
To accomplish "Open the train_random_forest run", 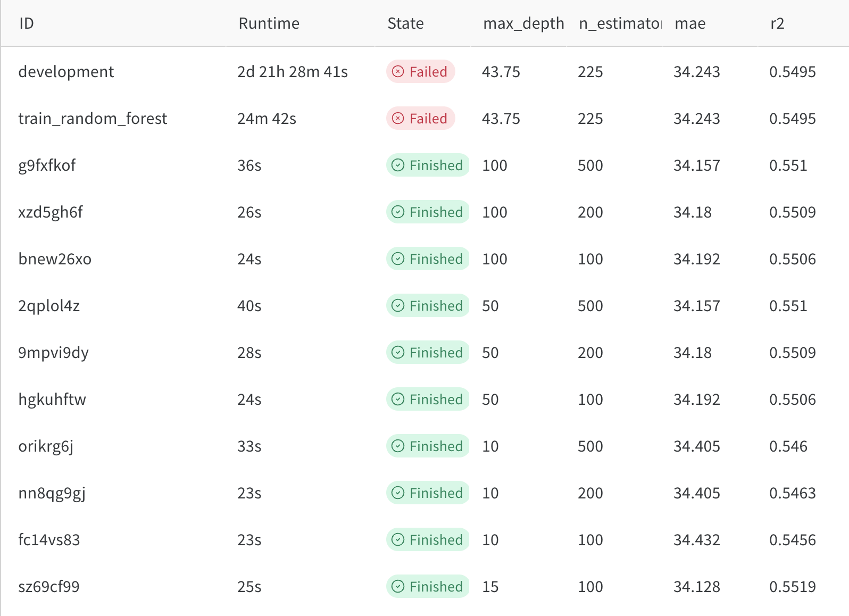I will click(x=93, y=118).
